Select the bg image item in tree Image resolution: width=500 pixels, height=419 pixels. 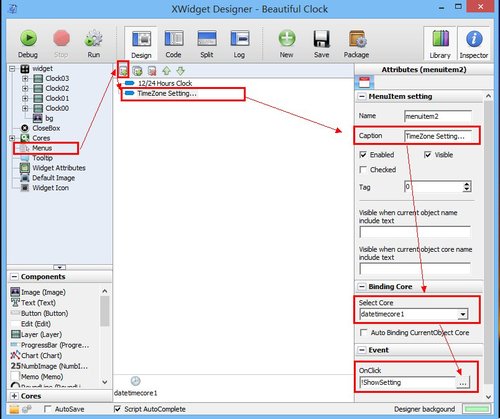49,118
